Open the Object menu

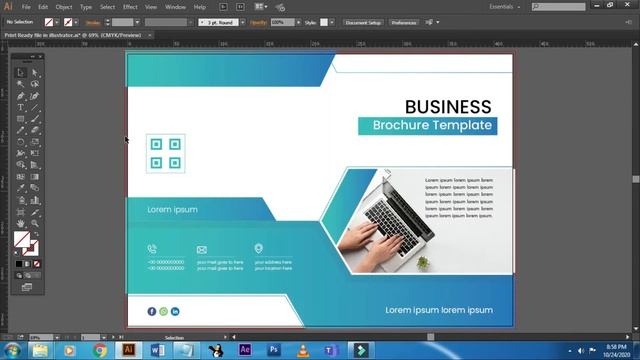64,7
